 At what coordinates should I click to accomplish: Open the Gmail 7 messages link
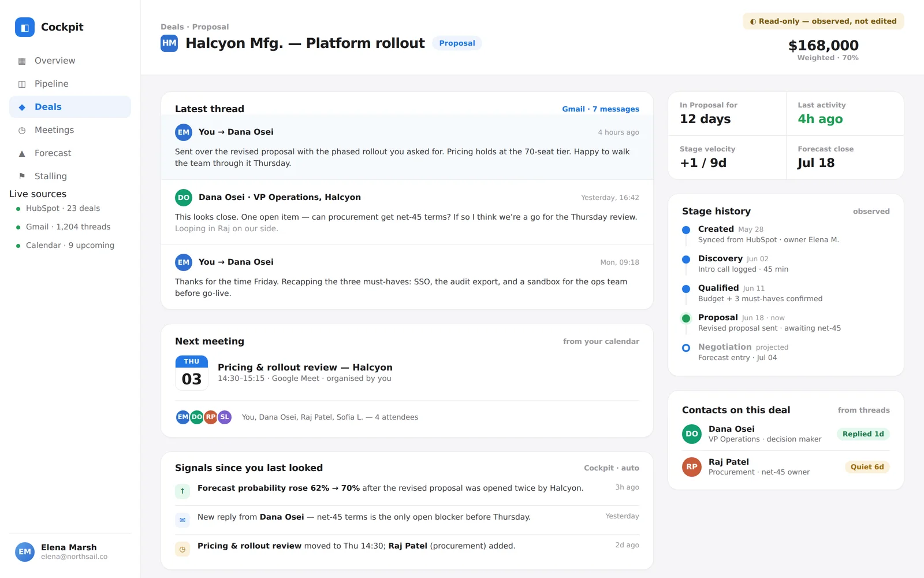601,109
